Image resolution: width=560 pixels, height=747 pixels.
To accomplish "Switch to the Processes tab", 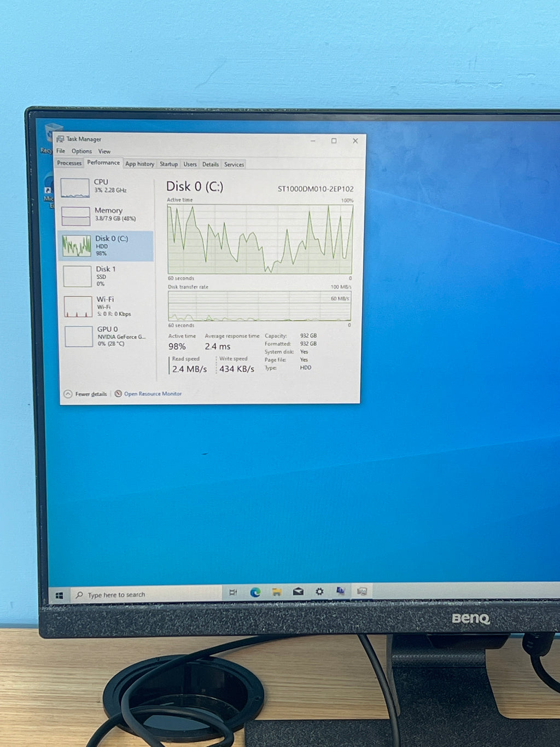I will (69, 163).
